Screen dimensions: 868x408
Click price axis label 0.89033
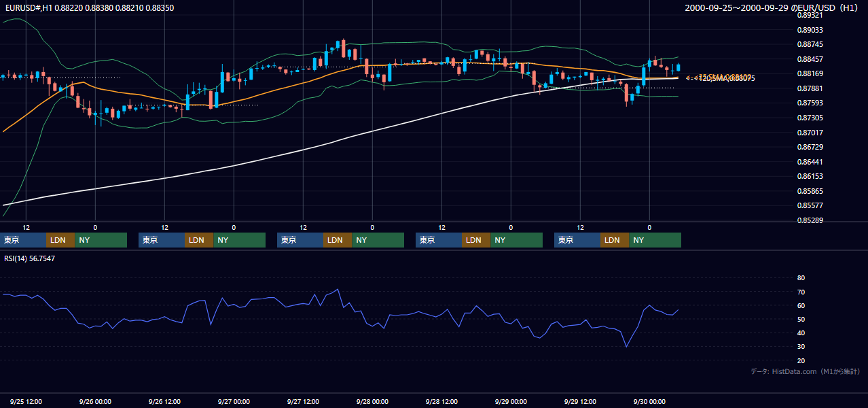coord(810,30)
